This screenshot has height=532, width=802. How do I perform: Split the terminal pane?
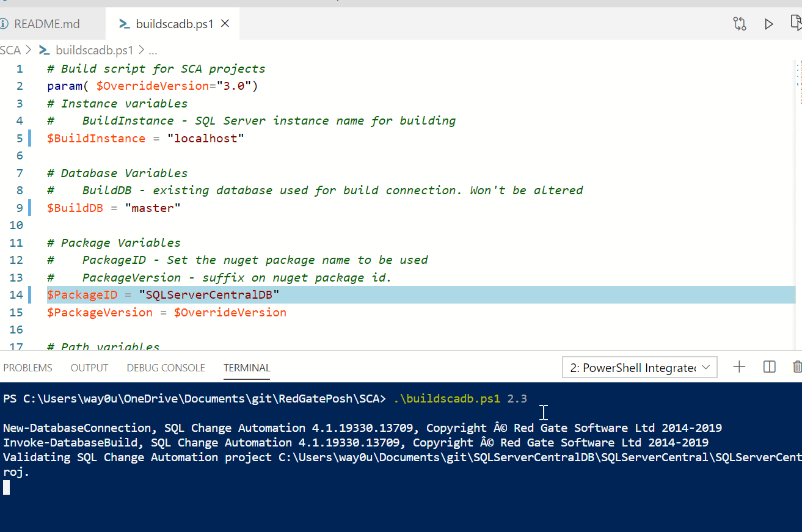tap(769, 366)
